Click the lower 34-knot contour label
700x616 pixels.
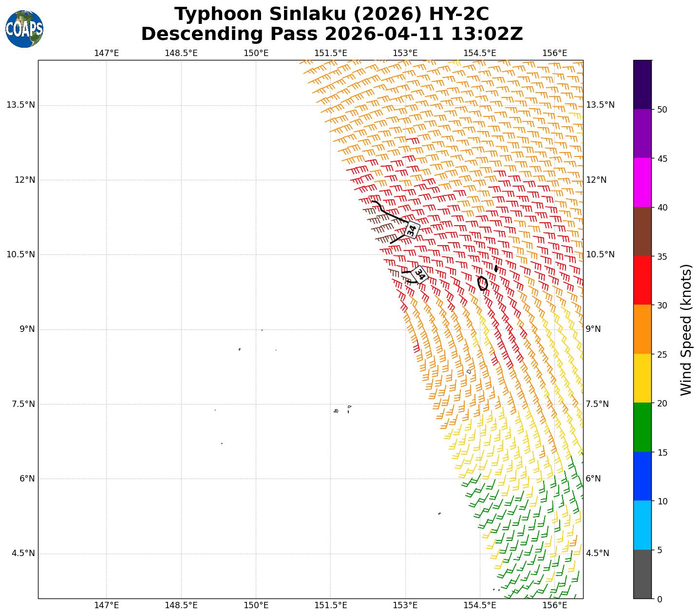419,275
